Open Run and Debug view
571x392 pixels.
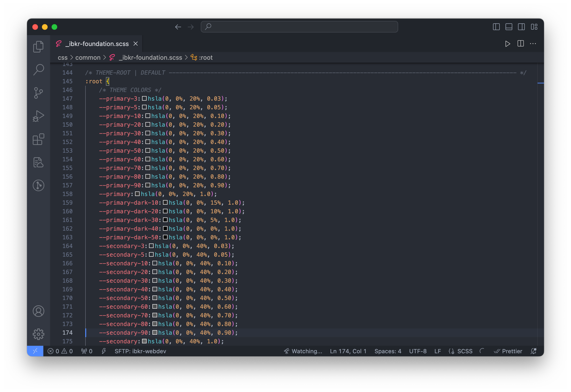tap(38, 116)
